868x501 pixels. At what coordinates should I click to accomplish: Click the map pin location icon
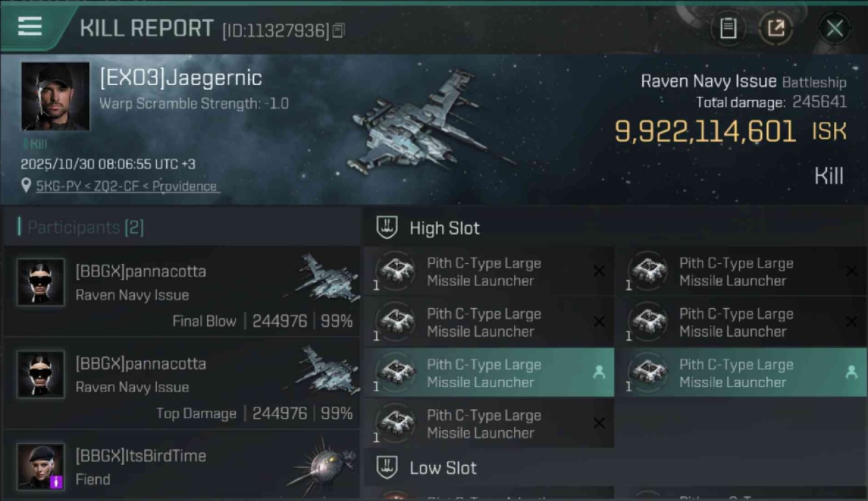point(26,186)
